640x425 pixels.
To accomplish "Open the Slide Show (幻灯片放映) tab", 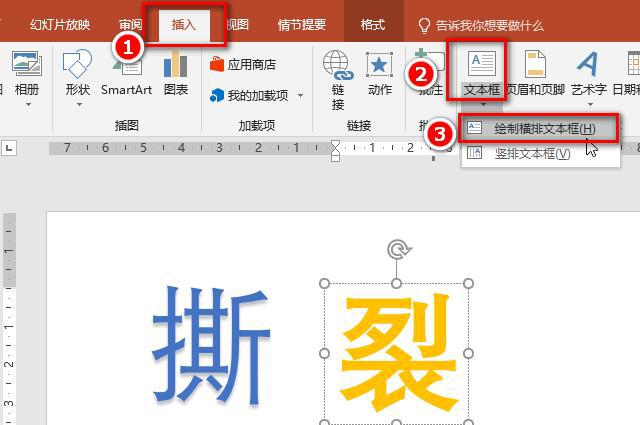I will (59, 25).
